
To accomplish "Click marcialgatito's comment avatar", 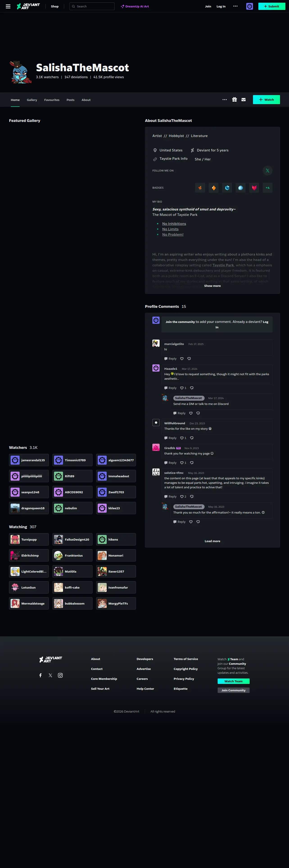I will click(156, 343).
